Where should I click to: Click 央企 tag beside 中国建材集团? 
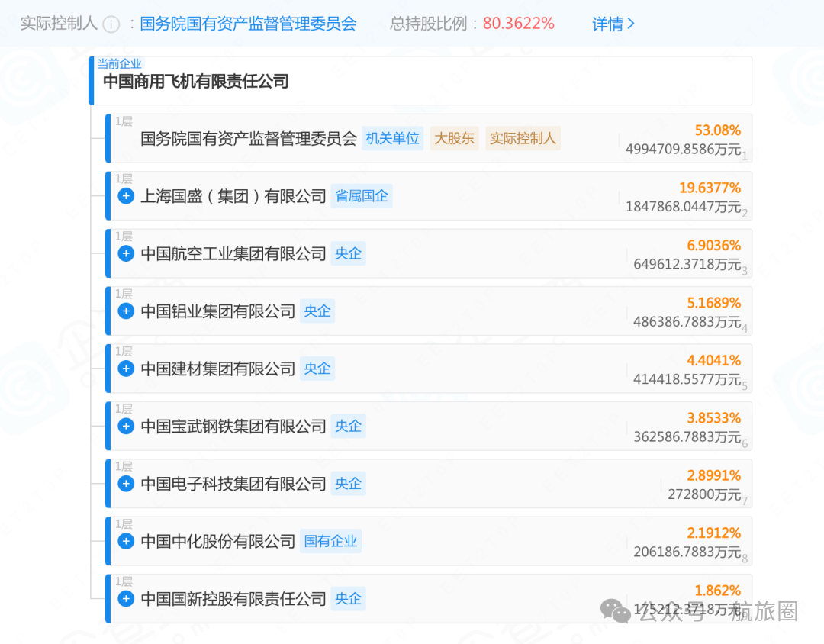coord(317,369)
